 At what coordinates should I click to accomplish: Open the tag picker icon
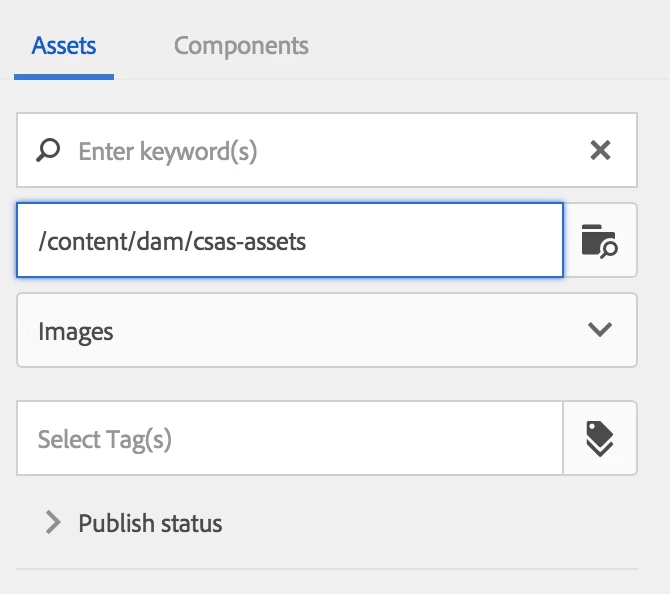[x=600, y=438]
